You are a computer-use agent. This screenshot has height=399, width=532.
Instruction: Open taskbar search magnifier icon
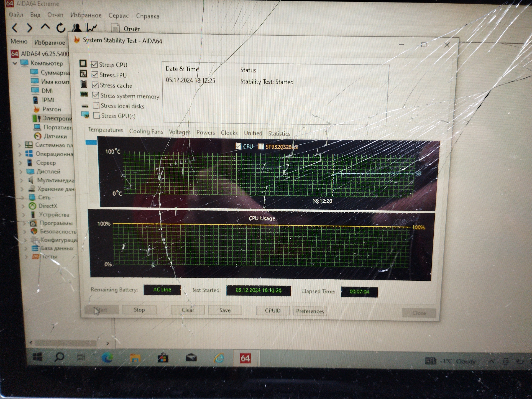[59, 357]
